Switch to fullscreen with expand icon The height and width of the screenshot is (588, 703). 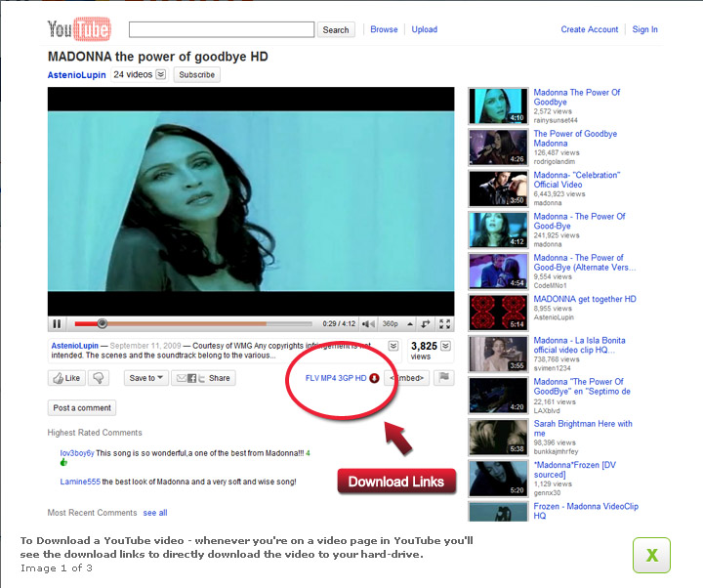pos(444,324)
